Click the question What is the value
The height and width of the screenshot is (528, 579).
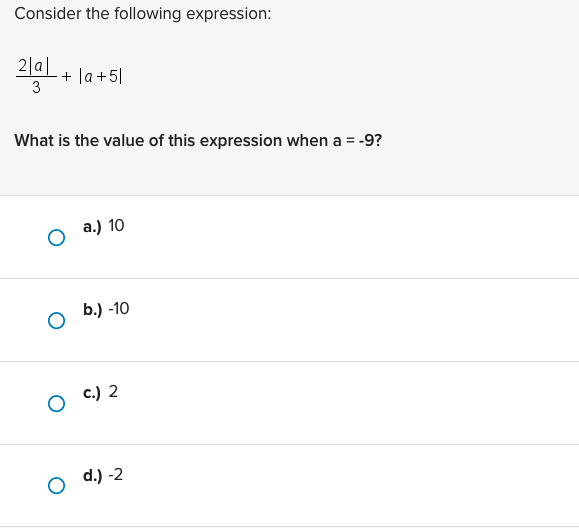198,141
